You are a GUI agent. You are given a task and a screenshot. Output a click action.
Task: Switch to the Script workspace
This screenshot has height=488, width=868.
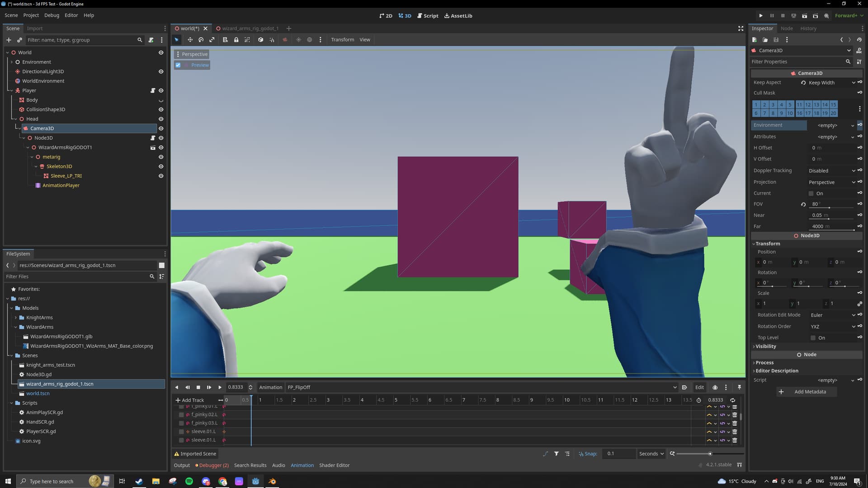[x=428, y=16]
